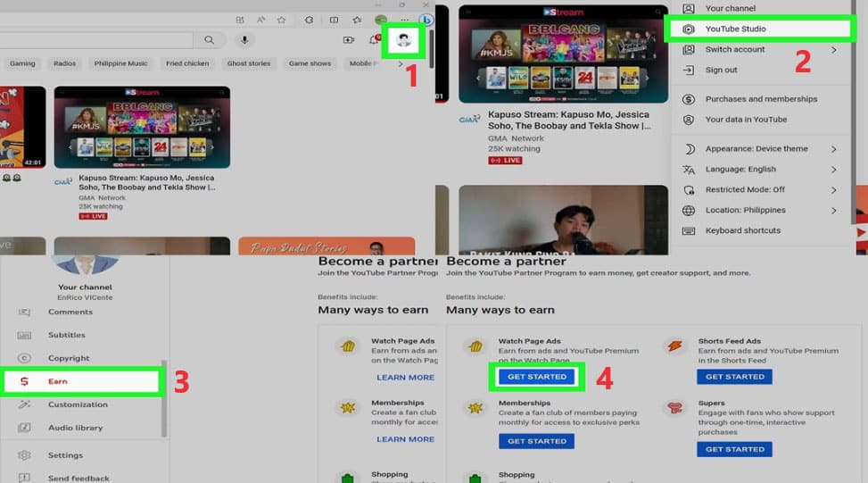Click the green browser profile avatar
The image size is (868, 483).
pos(381,20)
